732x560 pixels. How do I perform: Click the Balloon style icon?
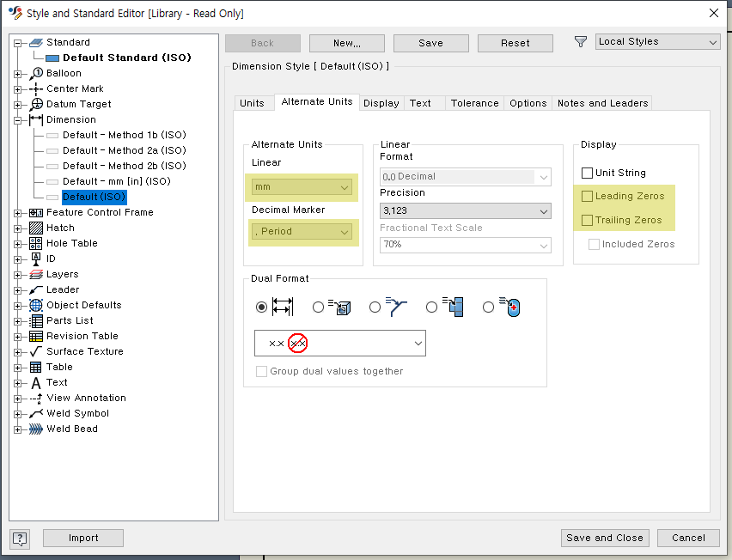(x=36, y=73)
